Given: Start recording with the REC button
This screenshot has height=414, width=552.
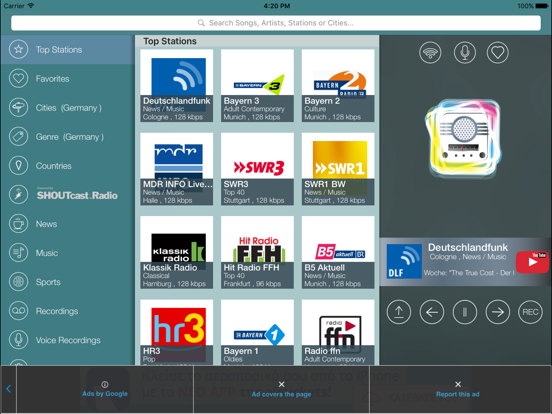Looking at the screenshot, I should coord(530,312).
